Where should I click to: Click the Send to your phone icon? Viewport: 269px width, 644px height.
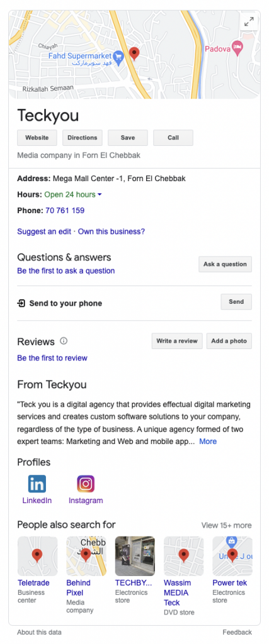(21, 304)
